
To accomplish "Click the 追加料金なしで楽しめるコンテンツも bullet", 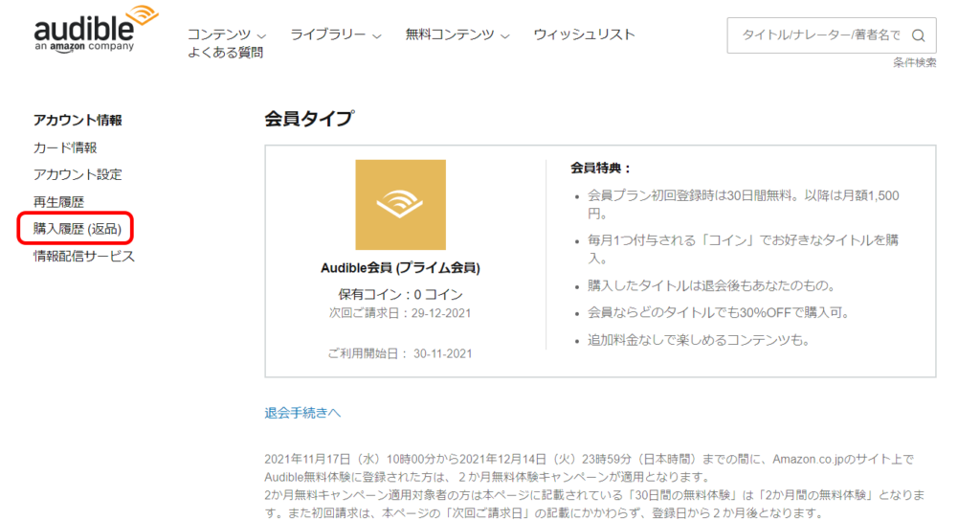I will (x=699, y=340).
